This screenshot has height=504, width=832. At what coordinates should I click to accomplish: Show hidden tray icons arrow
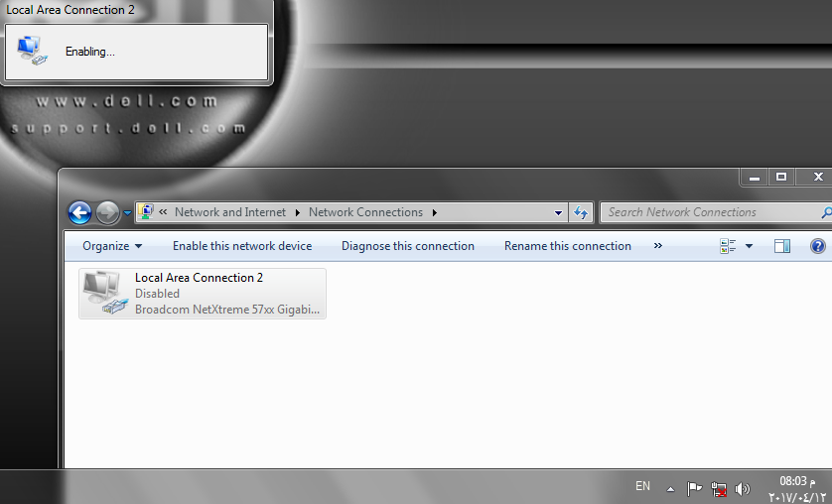[x=671, y=489]
